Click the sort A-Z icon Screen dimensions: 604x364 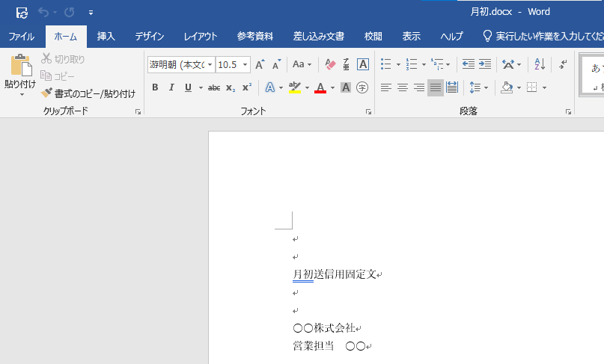pyautogui.click(x=540, y=64)
